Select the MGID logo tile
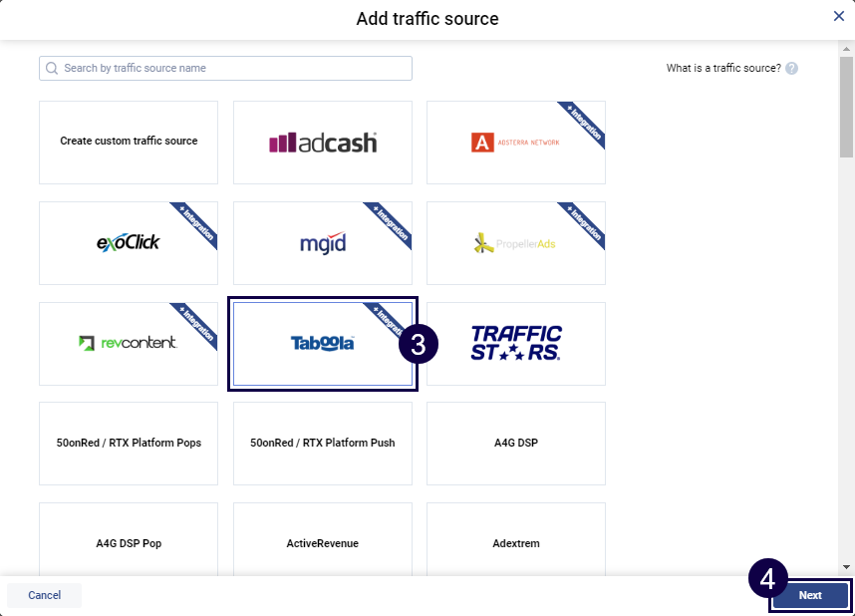Screen dimensions: 855x616 322,243
